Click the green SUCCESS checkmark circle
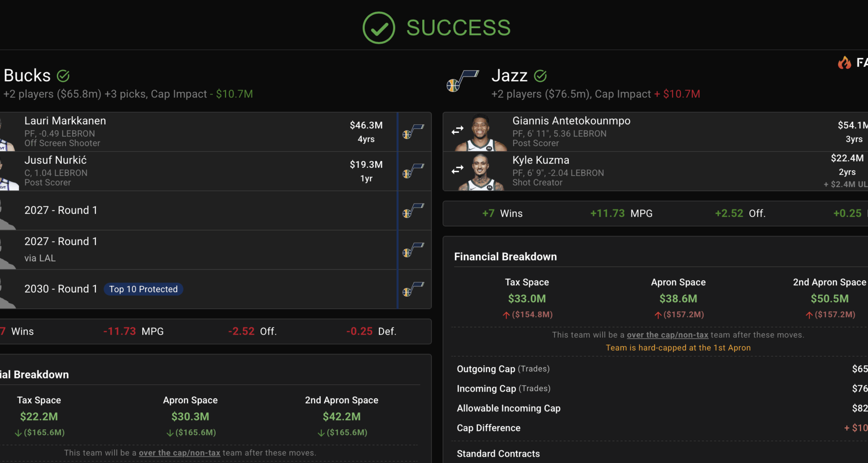 379,28
